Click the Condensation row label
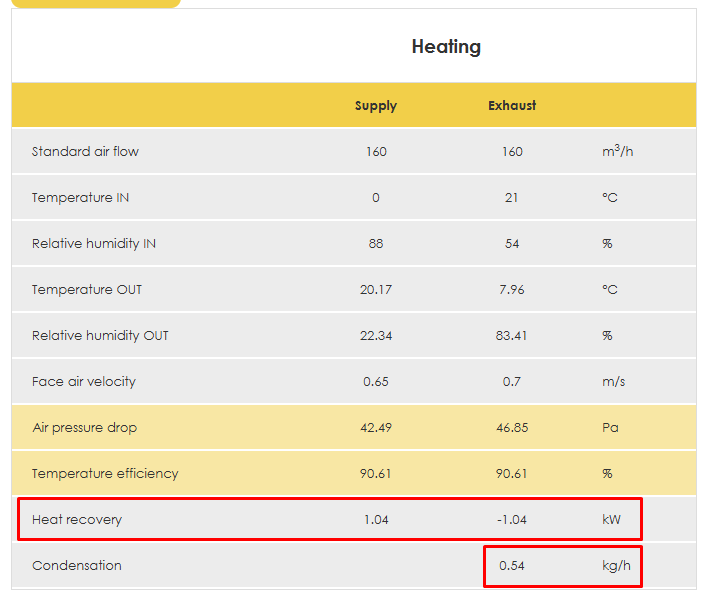This screenshot has width=714, height=606. point(77,566)
